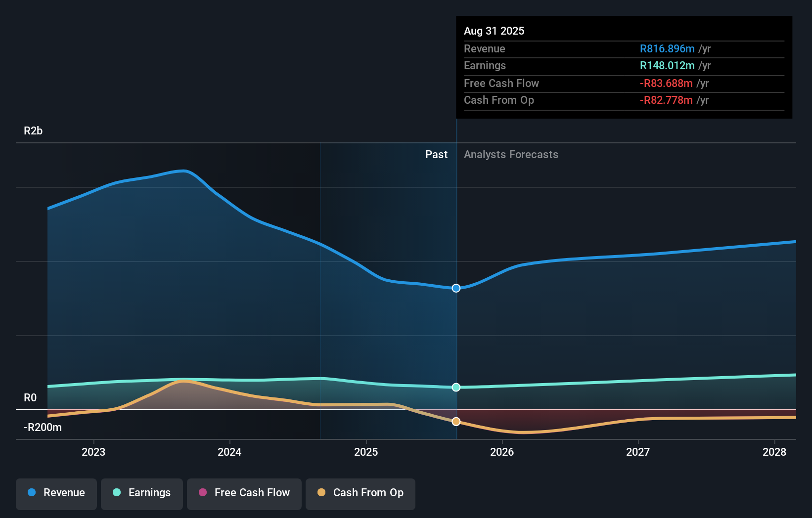Toggle the Cash From Op legend button

361,494
